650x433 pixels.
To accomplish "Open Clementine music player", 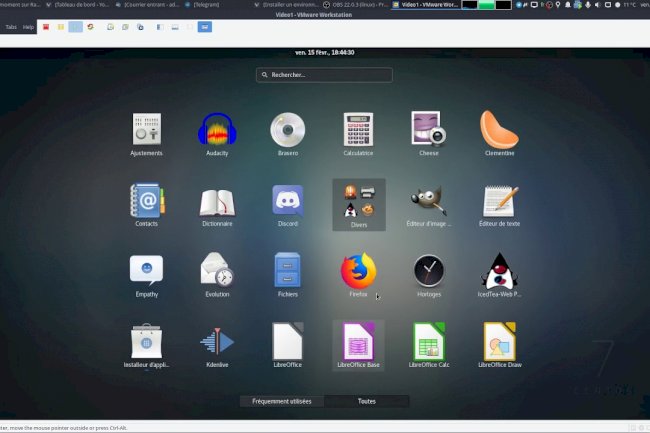I will [x=500, y=134].
